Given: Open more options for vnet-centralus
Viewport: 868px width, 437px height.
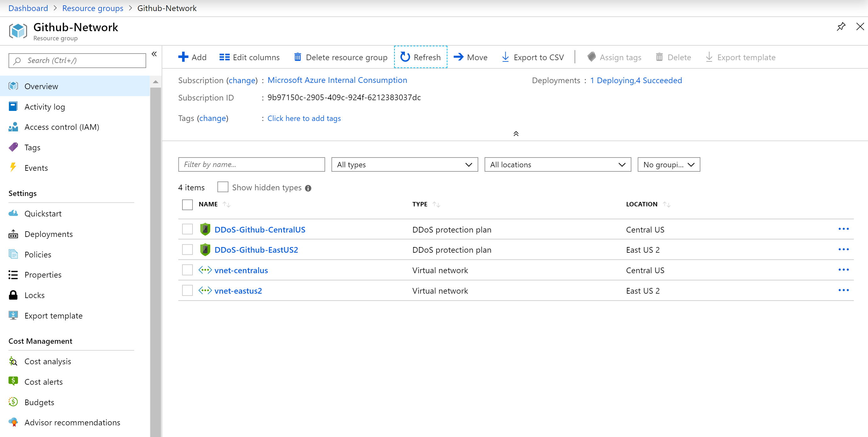Looking at the screenshot, I should point(843,270).
